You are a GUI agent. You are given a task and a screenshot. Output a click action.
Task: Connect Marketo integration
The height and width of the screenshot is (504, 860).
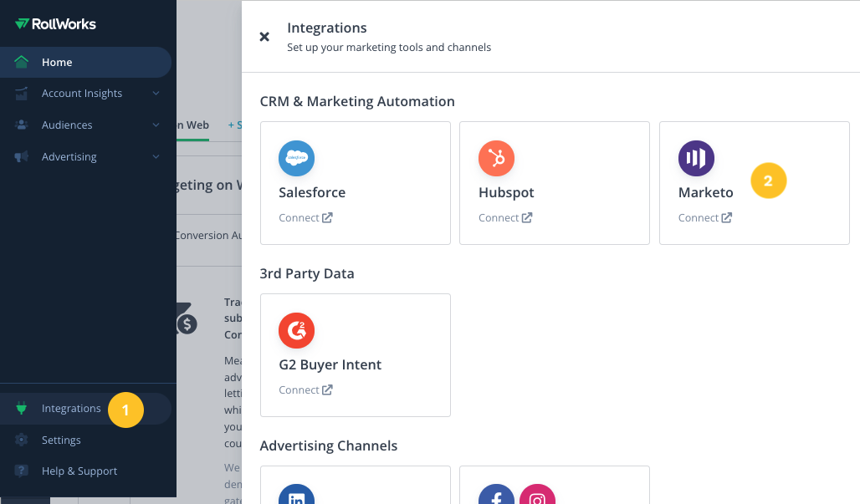tap(705, 217)
